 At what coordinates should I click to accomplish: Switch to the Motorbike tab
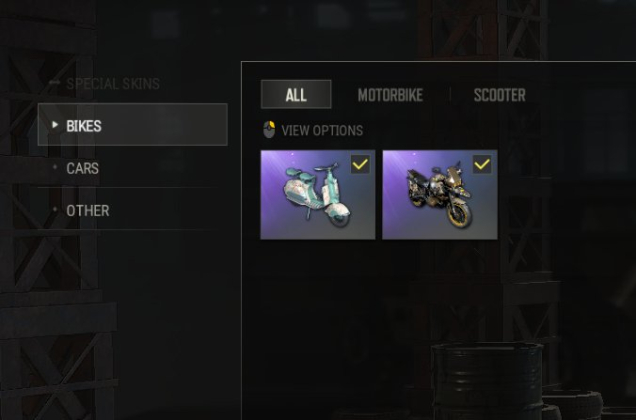coord(390,95)
